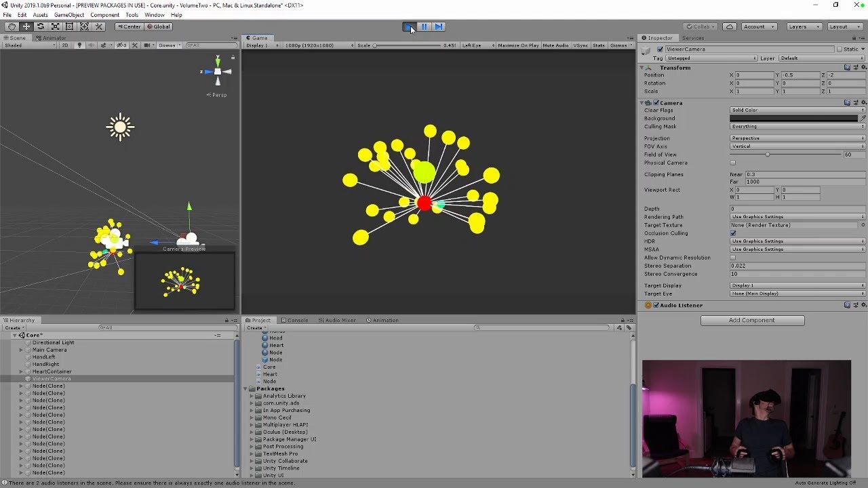Toggle Maximize On Play button

(518, 45)
